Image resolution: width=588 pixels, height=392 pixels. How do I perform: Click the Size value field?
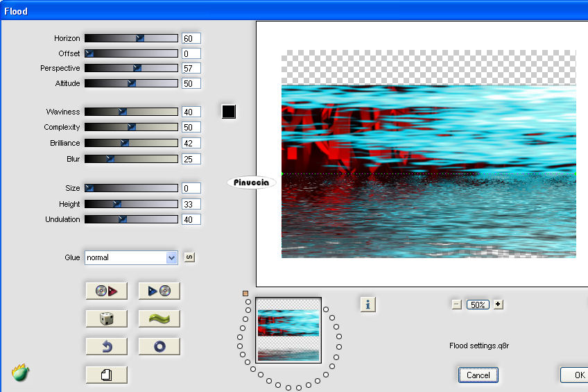[191, 188]
